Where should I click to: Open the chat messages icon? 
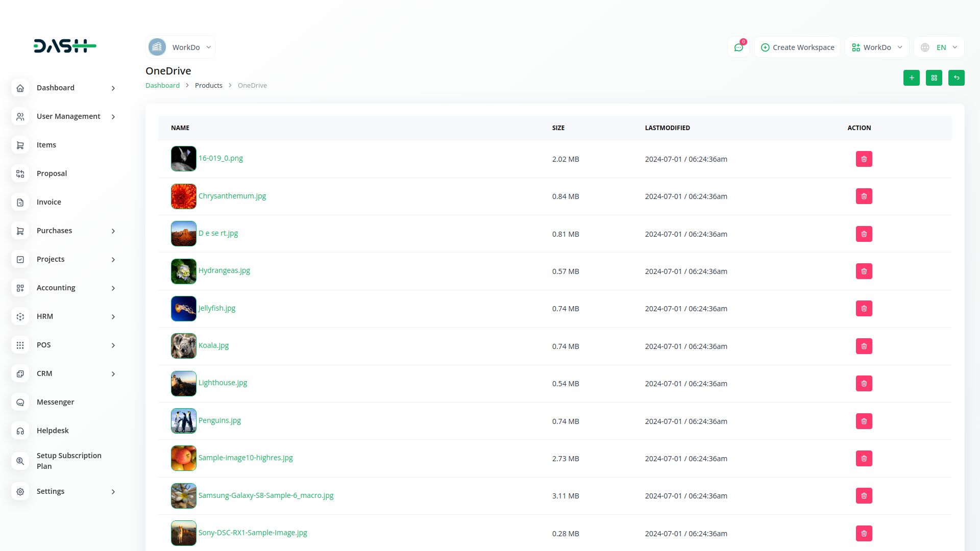coord(738,47)
